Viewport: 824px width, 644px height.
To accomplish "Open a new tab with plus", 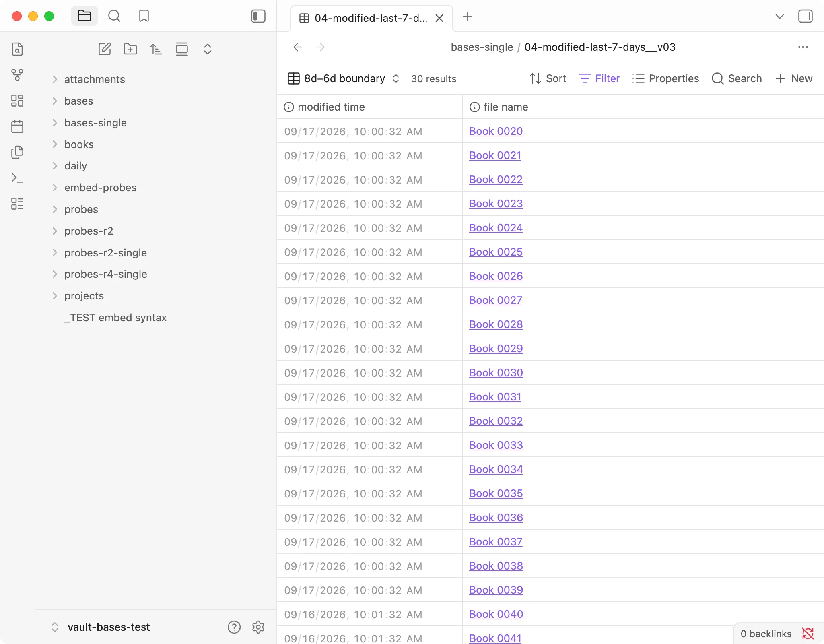I will [x=467, y=17].
